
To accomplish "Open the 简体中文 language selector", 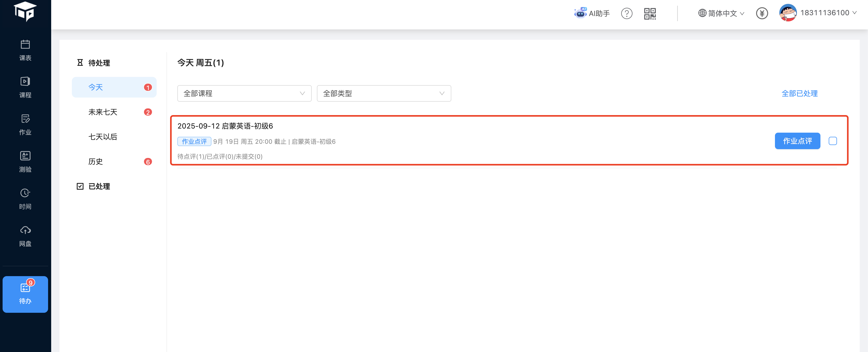I will point(721,13).
